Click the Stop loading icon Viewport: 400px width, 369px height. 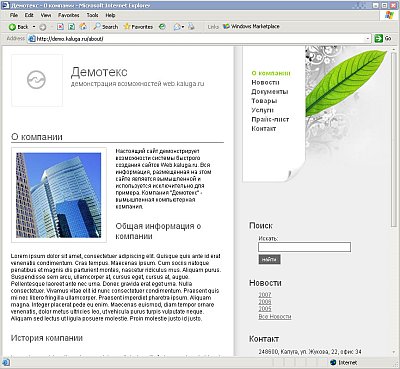60,27
